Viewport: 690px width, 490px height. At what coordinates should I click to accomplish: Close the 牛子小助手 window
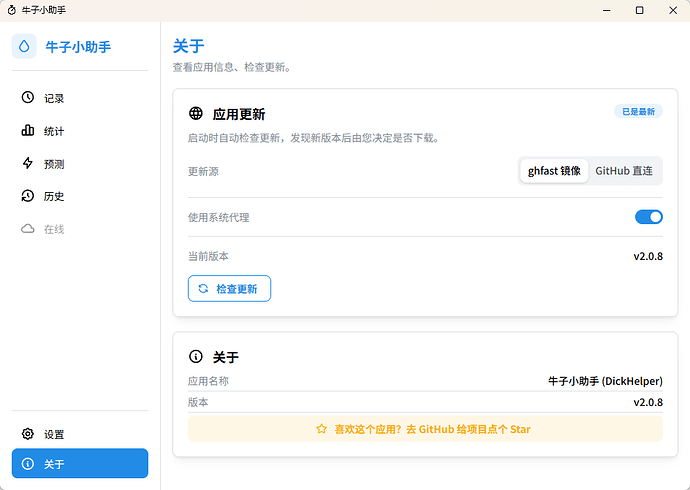673,10
